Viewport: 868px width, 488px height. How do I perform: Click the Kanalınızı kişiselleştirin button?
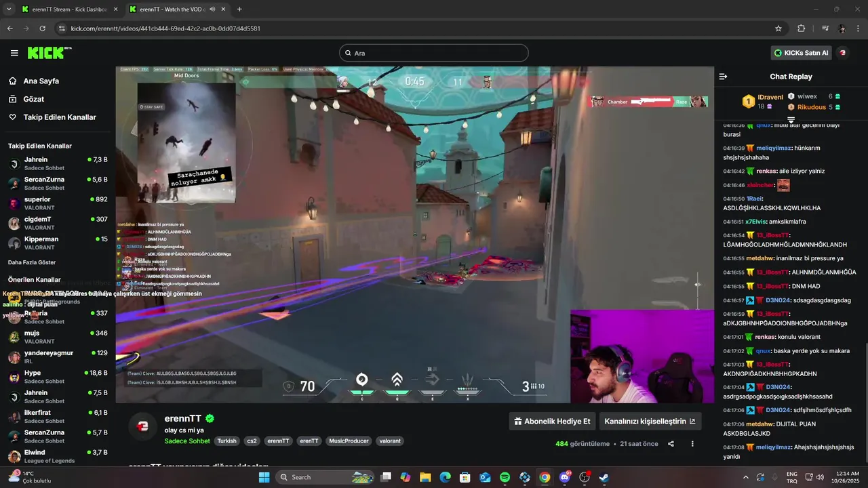pos(650,421)
